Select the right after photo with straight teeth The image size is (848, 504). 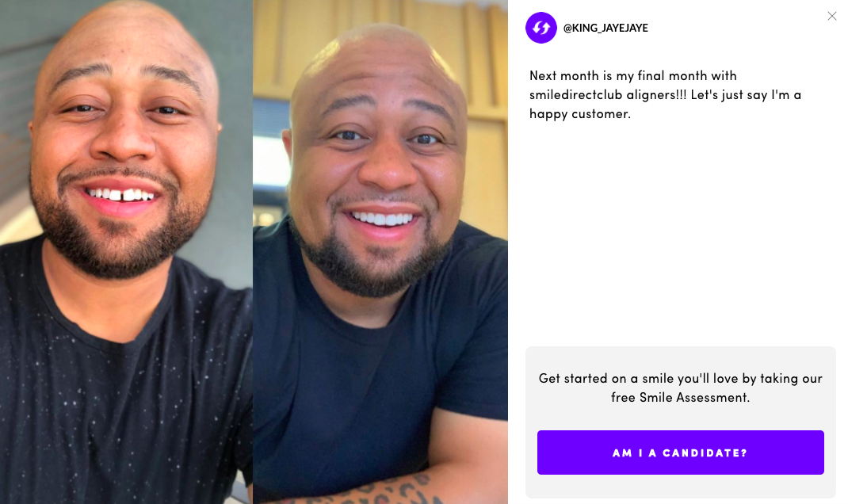tap(380, 252)
